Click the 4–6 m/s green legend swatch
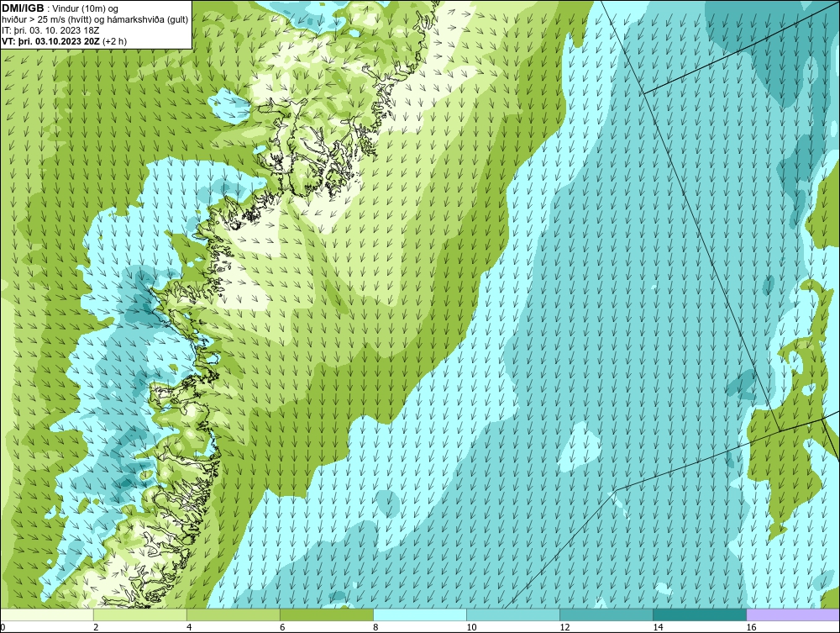This screenshot has width=840, height=633. (234, 615)
